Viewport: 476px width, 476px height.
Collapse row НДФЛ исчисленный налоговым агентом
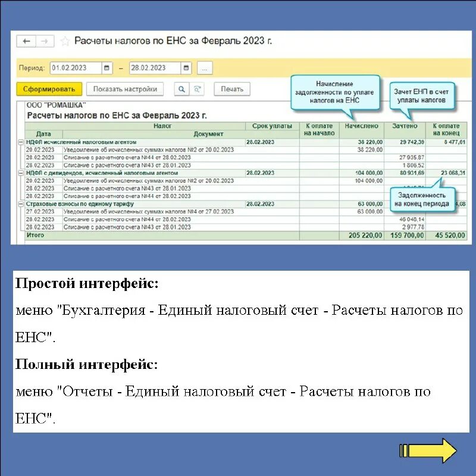pyautogui.click(x=20, y=141)
